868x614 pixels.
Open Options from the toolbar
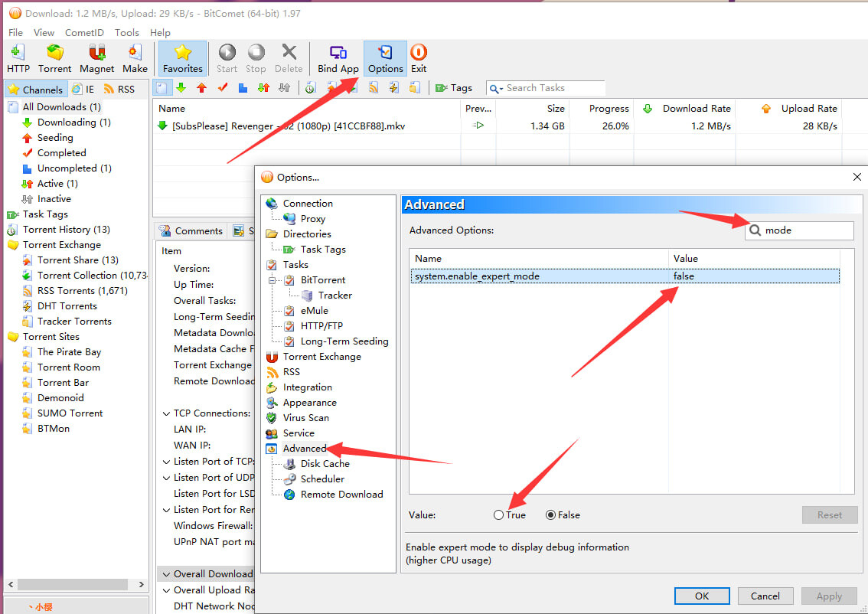point(385,59)
